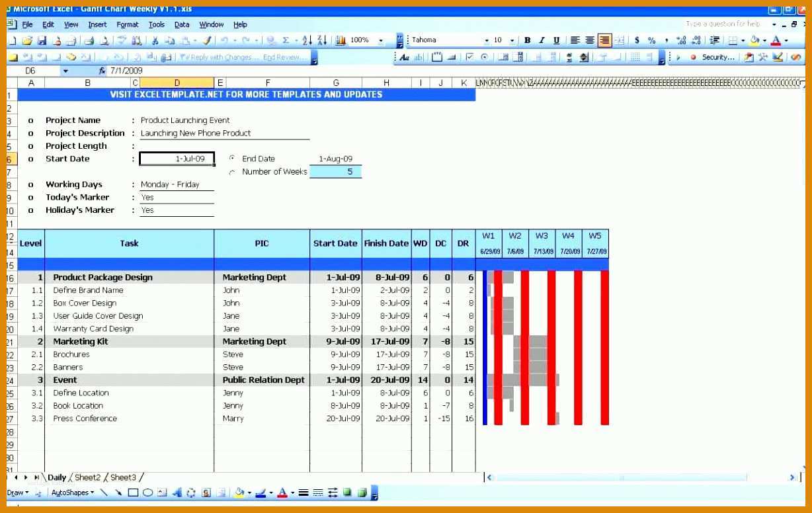Click the Percent Style icon
Image resolution: width=812 pixels, height=513 pixels.
pyautogui.click(x=651, y=40)
